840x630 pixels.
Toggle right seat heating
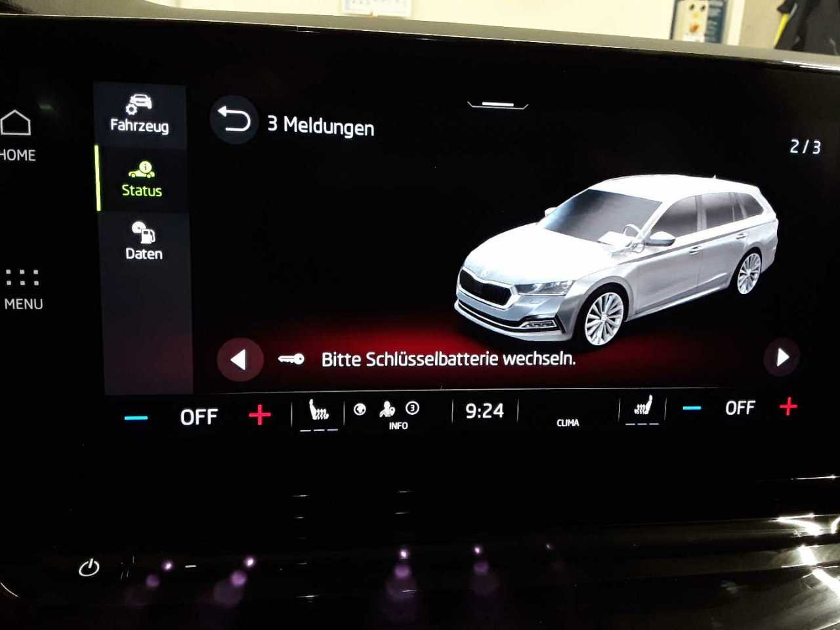point(642,409)
